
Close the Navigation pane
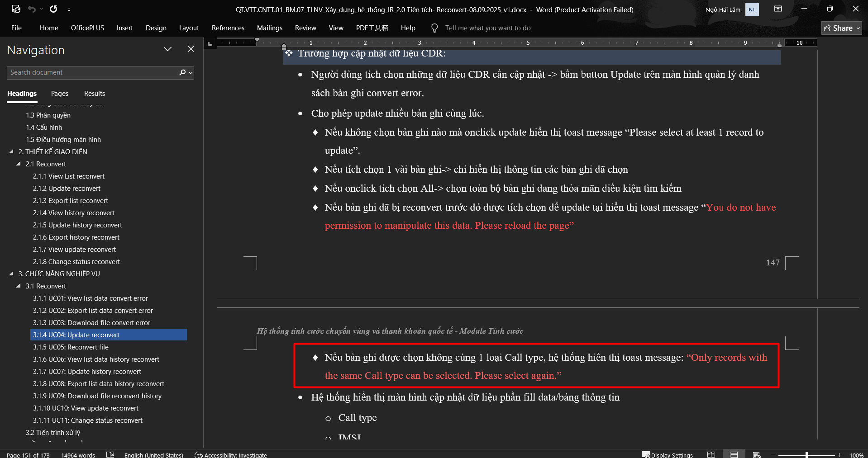click(191, 49)
